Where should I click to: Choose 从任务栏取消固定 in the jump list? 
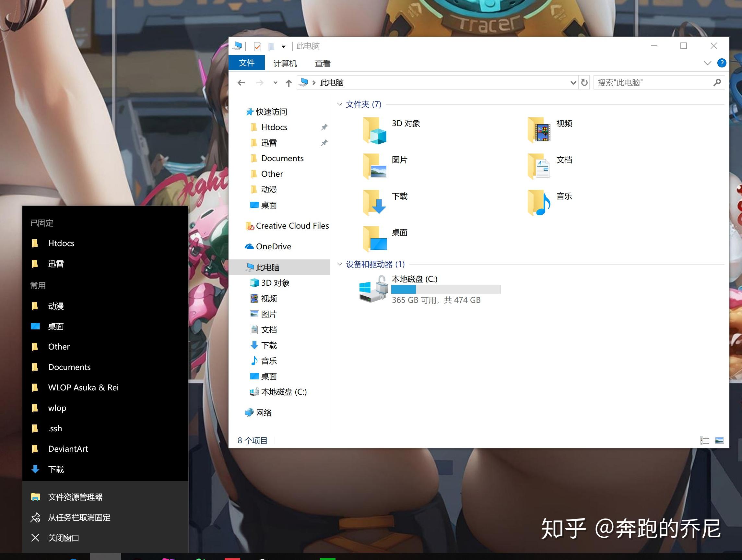click(x=105, y=518)
